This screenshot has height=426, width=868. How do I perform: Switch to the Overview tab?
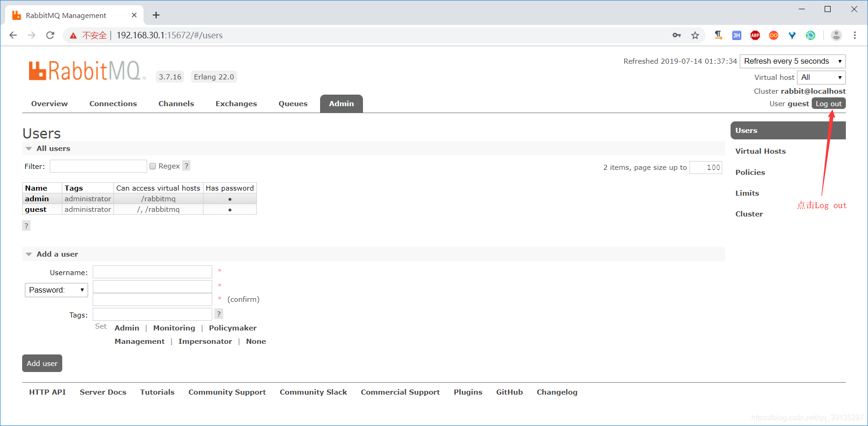tap(49, 104)
